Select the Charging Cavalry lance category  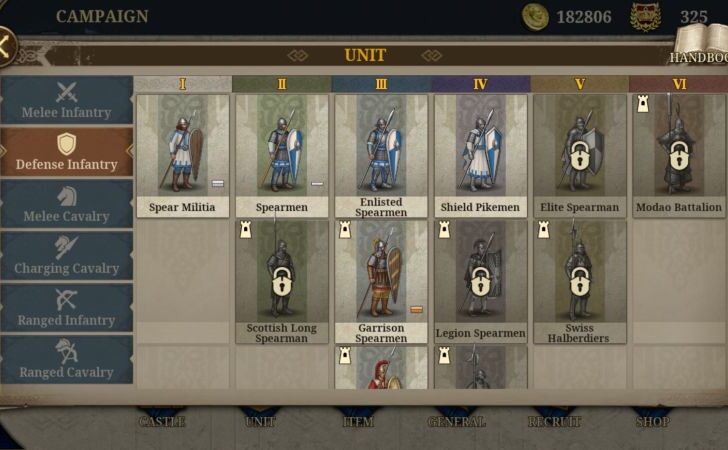tap(66, 256)
